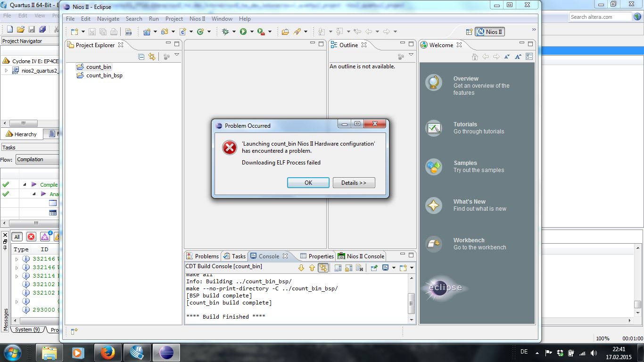Open the Outline view menu arrow
644x362 pixels.
[411, 55]
